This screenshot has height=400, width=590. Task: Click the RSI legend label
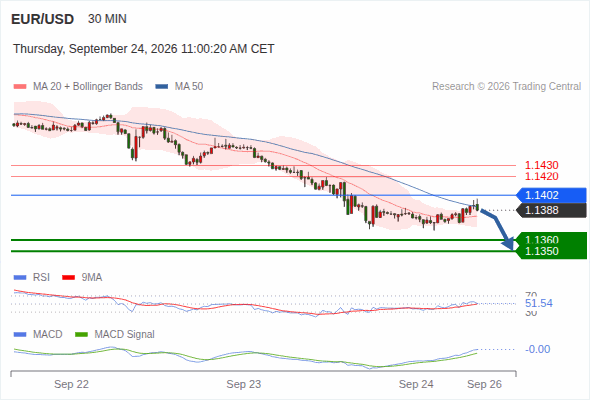(41, 278)
